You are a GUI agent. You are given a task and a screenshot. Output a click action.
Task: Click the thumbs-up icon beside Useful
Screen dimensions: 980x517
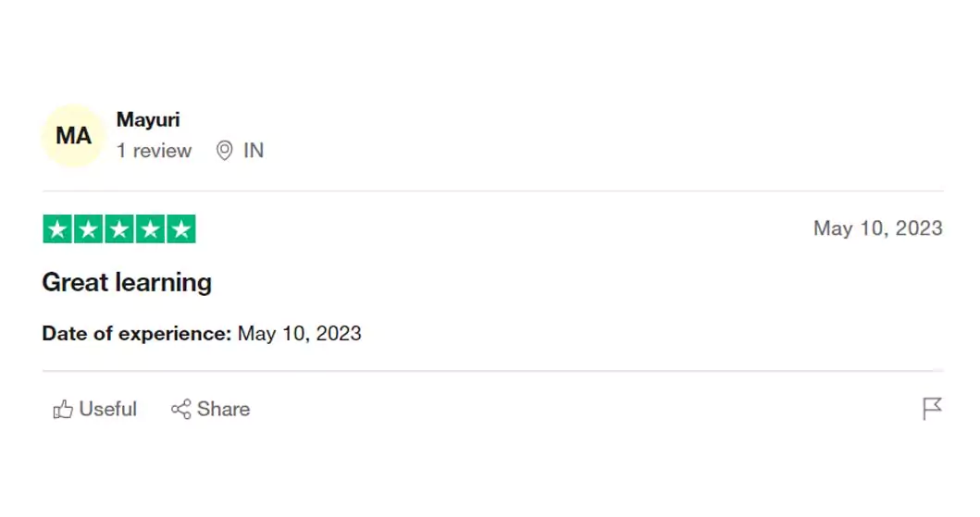(x=63, y=410)
